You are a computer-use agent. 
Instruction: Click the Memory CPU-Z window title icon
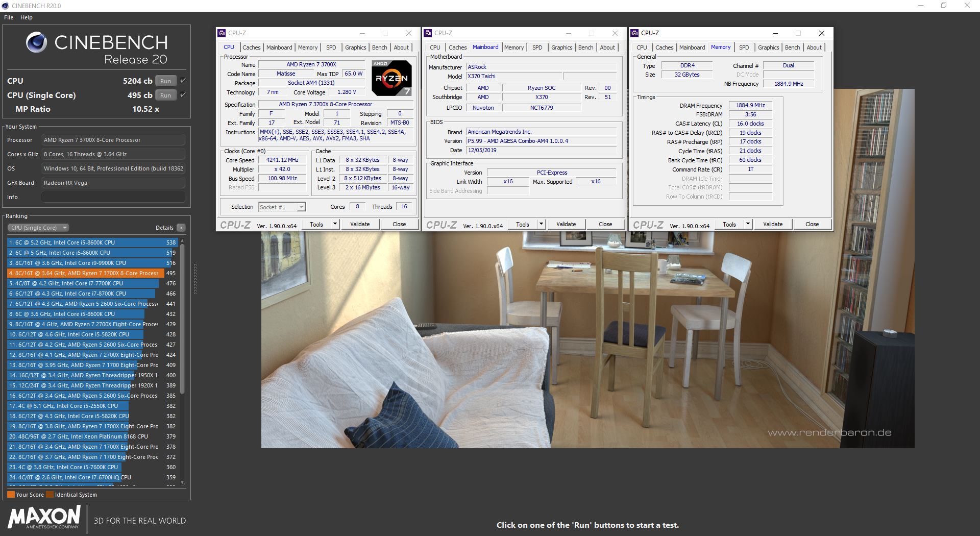pyautogui.click(x=634, y=33)
